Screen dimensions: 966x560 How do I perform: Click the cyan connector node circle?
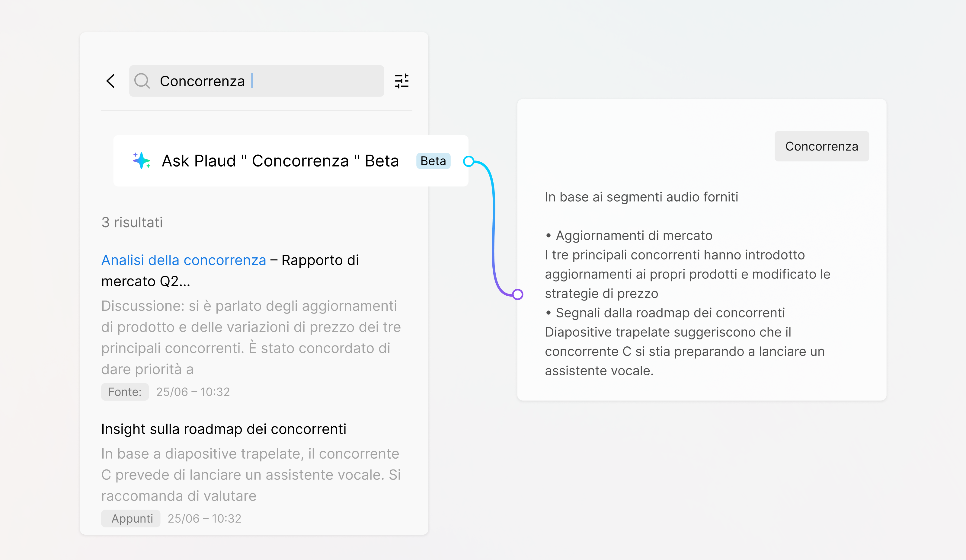click(469, 161)
